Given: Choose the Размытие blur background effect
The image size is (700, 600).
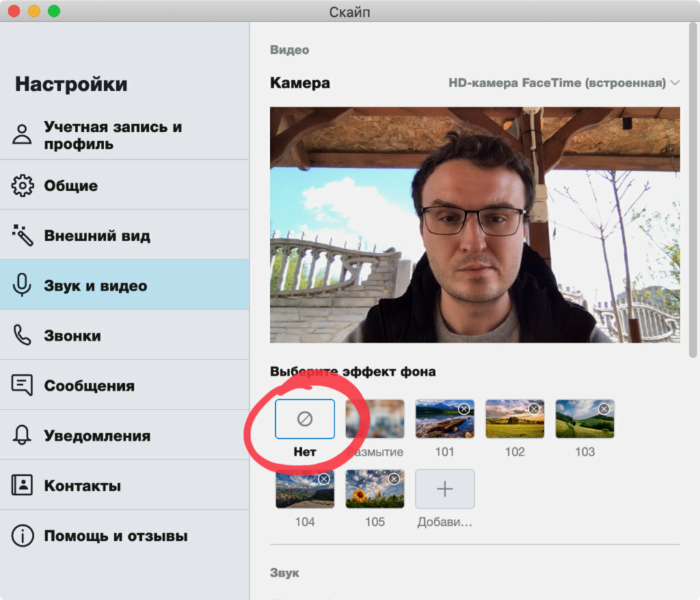Looking at the screenshot, I should point(375,419).
